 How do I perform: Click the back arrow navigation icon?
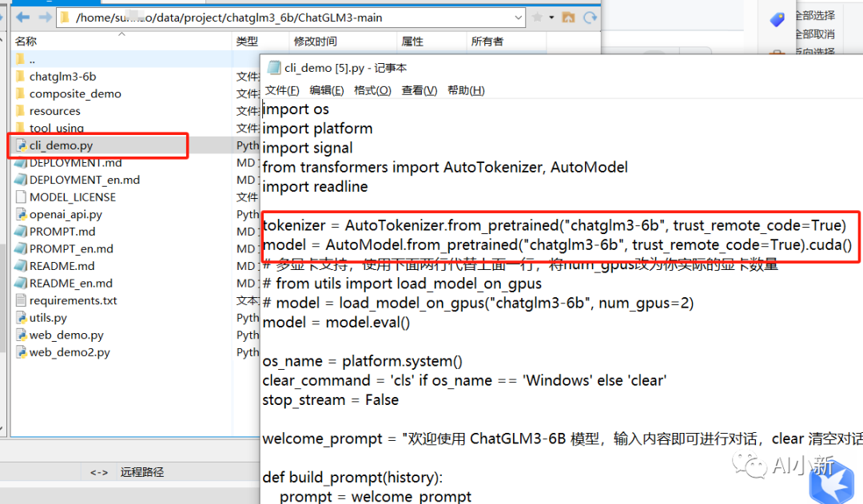coord(22,18)
